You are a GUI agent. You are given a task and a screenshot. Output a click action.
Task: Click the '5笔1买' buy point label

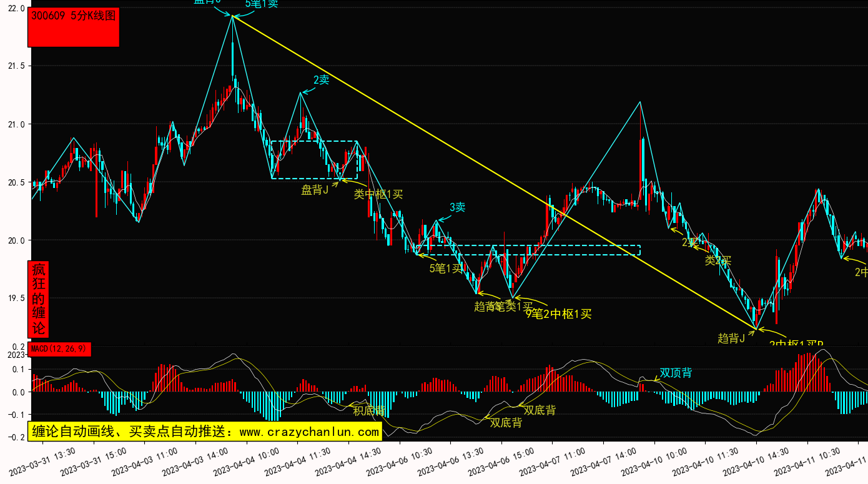[446, 269]
